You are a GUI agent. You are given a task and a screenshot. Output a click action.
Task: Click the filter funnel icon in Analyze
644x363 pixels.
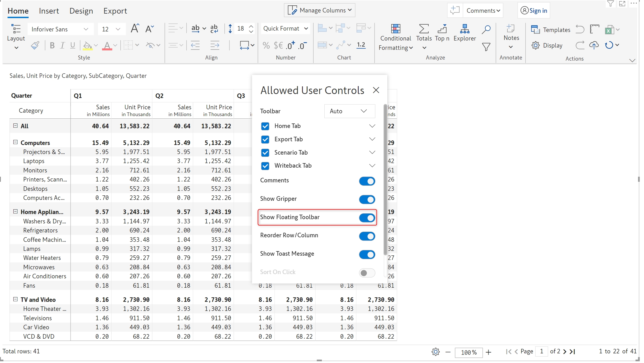coord(486,47)
